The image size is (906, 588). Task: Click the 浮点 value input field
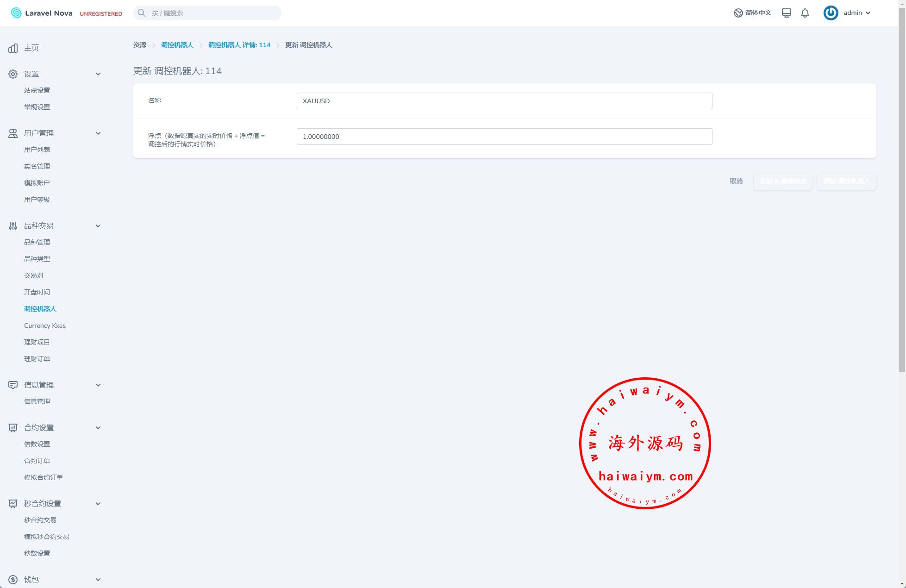tap(504, 137)
